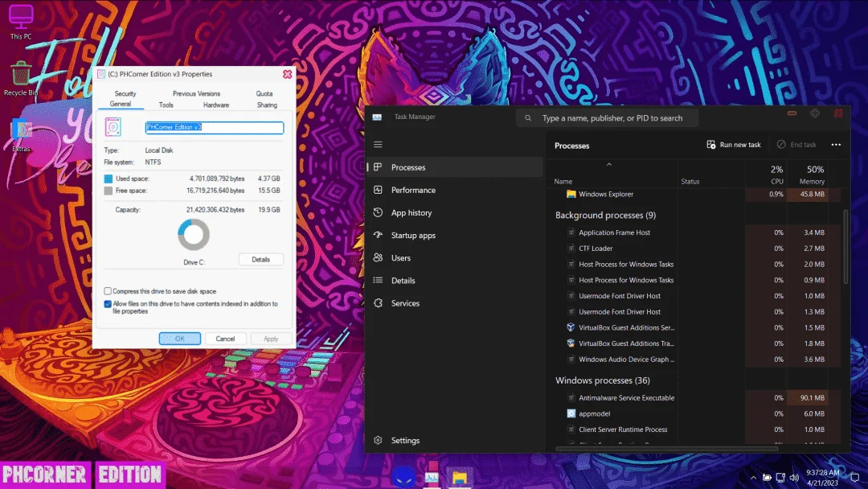Click the Application Frame Host process icon
This screenshot has height=489, width=868.
pyautogui.click(x=571, y=232)
